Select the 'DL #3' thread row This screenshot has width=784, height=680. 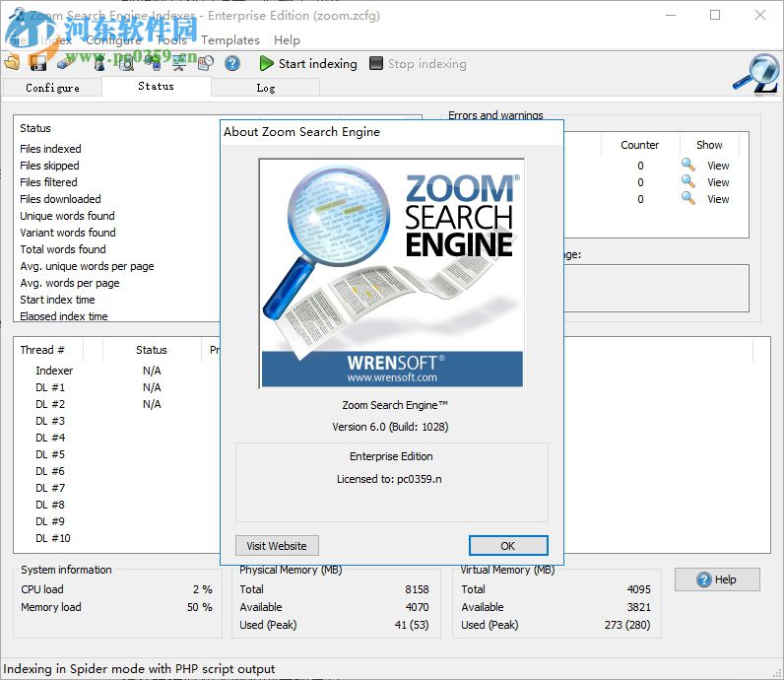pyautogui.click(x=50, y=421)
